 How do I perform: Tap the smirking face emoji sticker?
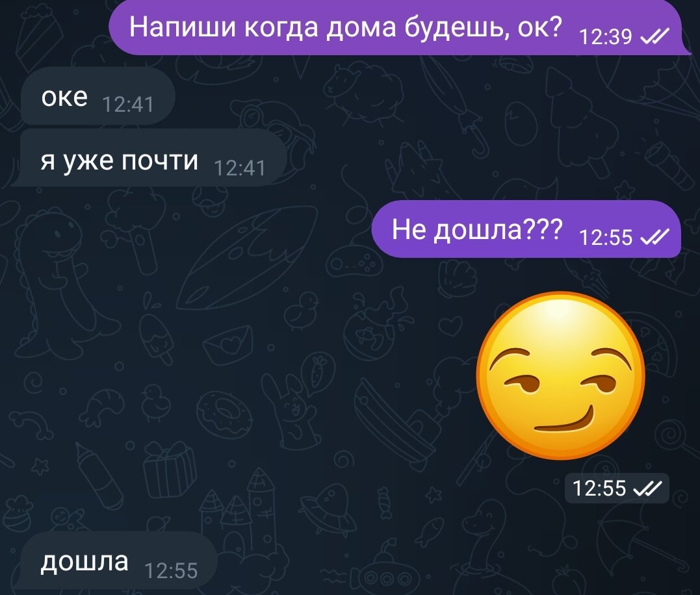click(x=561, y=375)
